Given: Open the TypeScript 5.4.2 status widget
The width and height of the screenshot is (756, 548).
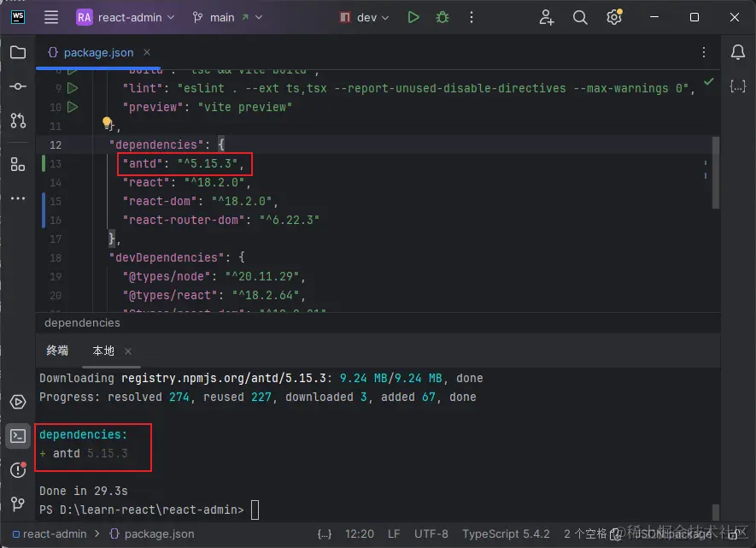Looking at the screenshot, I should click(x=506, y=534).
